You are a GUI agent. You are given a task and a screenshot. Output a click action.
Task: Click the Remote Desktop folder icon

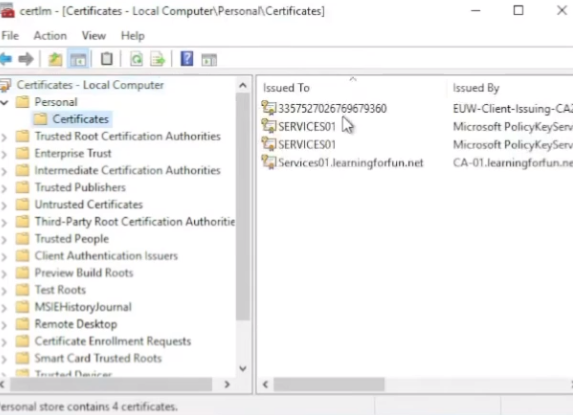22,324
